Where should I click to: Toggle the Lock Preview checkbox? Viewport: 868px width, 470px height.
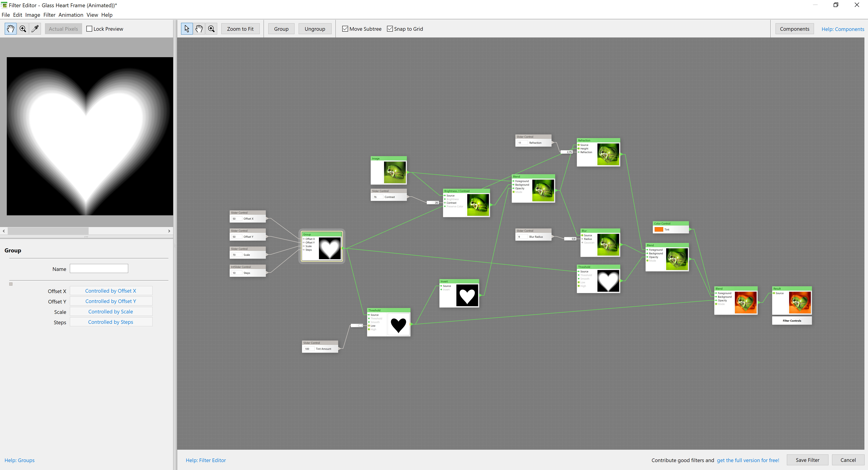(89, 29)
